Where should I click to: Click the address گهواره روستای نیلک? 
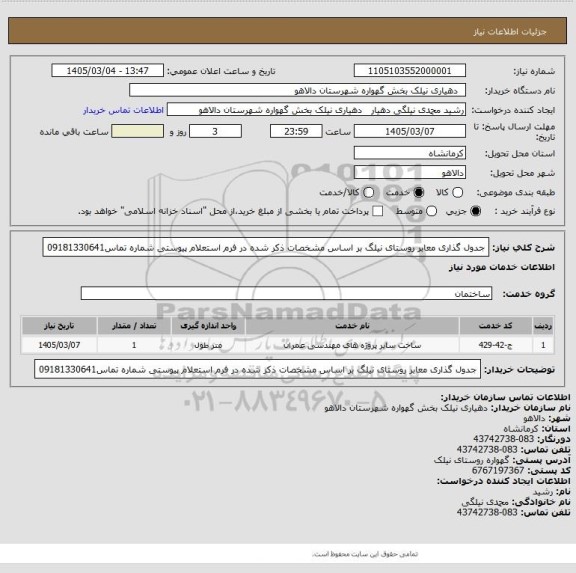click(x=471, y=460)
